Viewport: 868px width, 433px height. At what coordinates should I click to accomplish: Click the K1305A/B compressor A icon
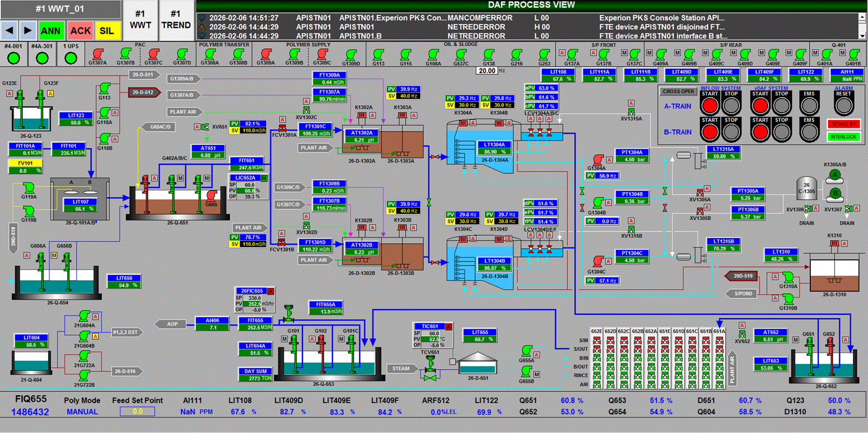(x=835, y=176)
